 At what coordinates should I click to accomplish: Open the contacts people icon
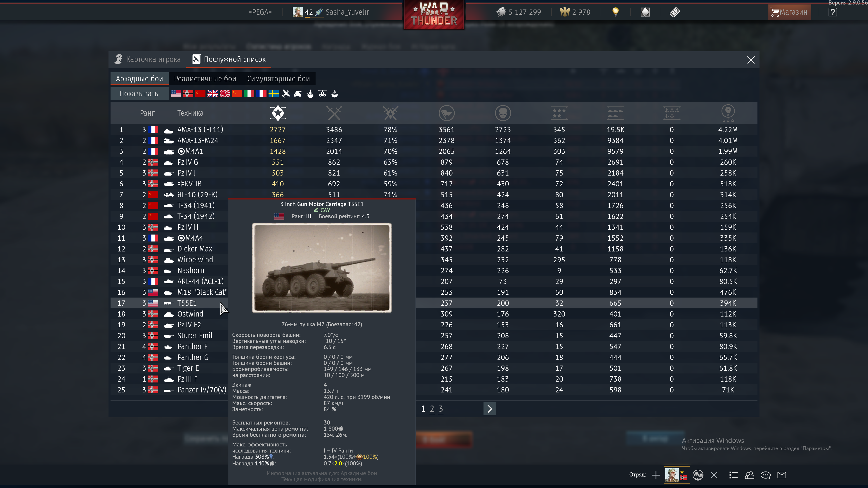point(749,475)
